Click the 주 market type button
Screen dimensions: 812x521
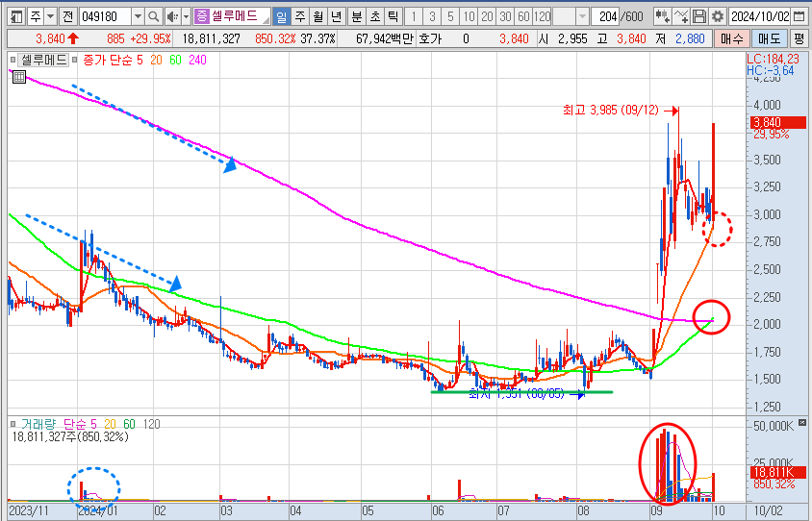point(36,17)
